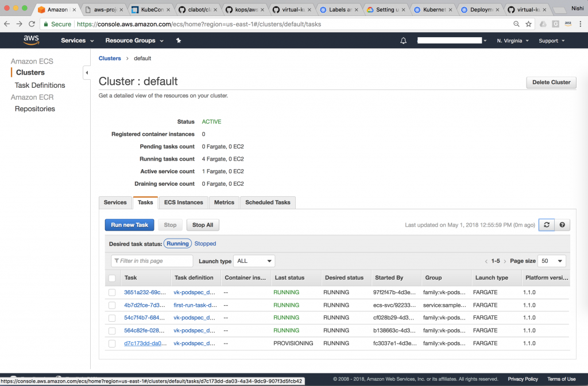
Task: Open Repositories in the sidebar
Action: [x=35, y=109]
